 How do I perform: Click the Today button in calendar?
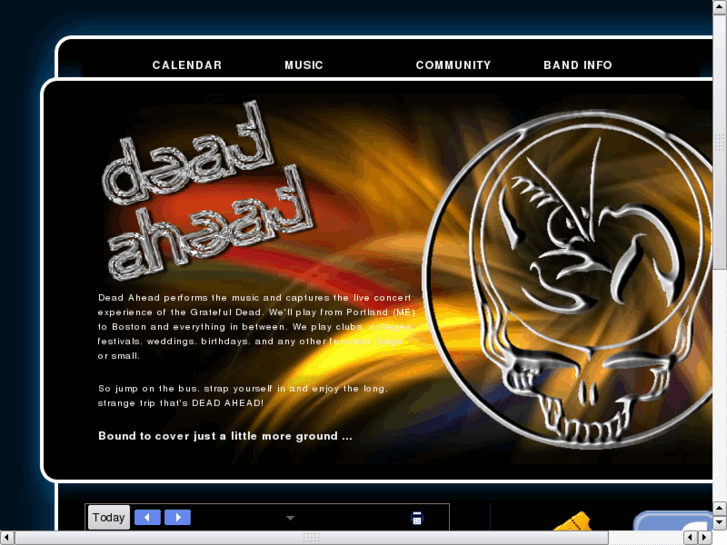click(x=108, y=517)
